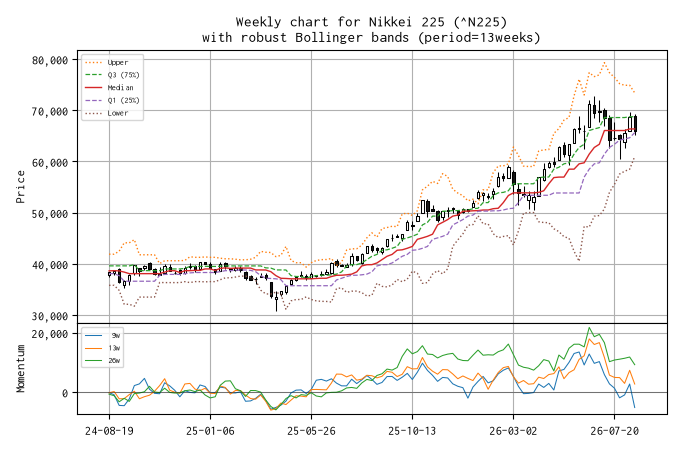This screenshot has width=680, height=450.
Task: Click the 20w momentum peak above 20,000
Action: (x=589, y=328)
